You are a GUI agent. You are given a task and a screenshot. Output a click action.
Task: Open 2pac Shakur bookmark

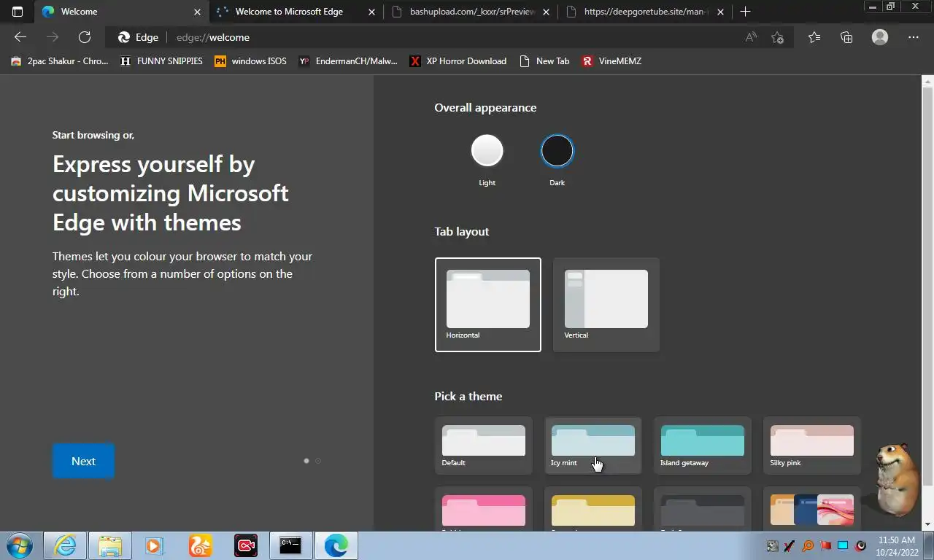pyautogui.click(x=60, y=61)
